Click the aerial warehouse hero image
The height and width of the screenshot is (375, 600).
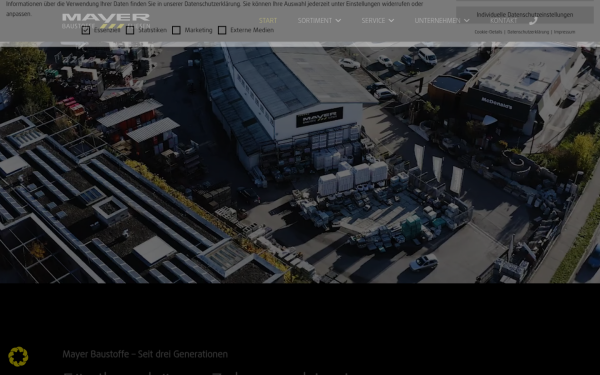pyautogui.click(x=300, y=165)
